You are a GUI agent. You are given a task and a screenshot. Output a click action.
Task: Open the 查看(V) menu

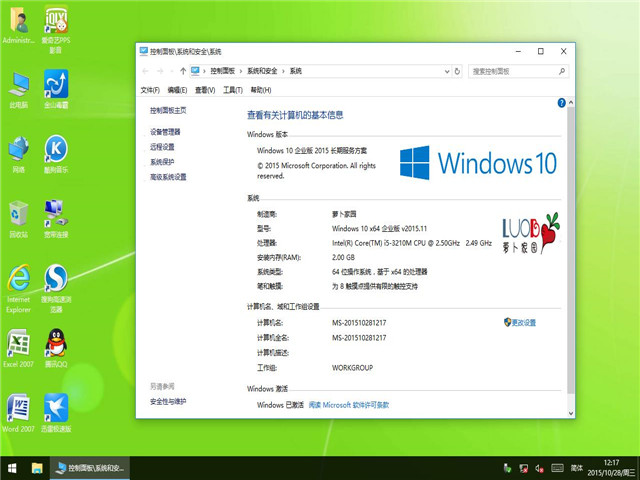pos(205,90)
